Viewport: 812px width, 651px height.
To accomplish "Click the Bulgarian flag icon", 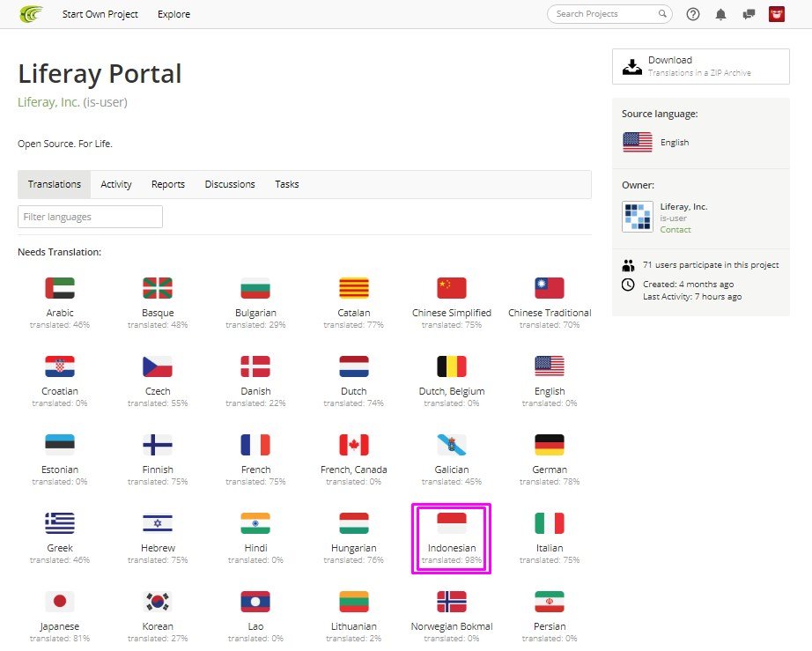I will click(x=255, y=288).
